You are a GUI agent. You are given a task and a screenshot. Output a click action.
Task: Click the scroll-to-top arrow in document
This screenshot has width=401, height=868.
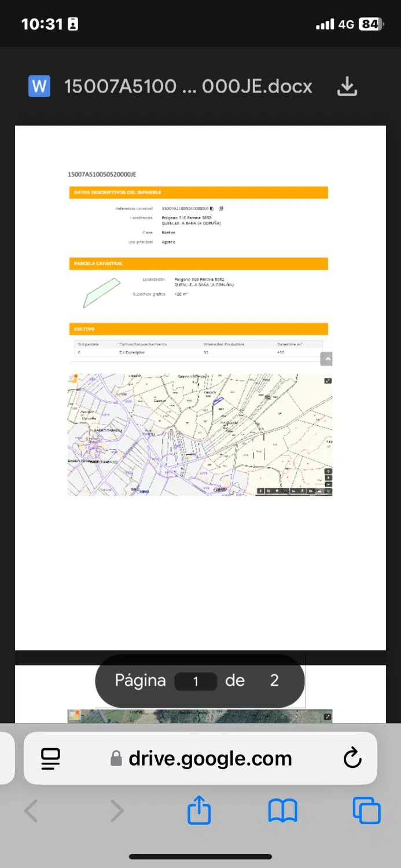click(326, 359)
